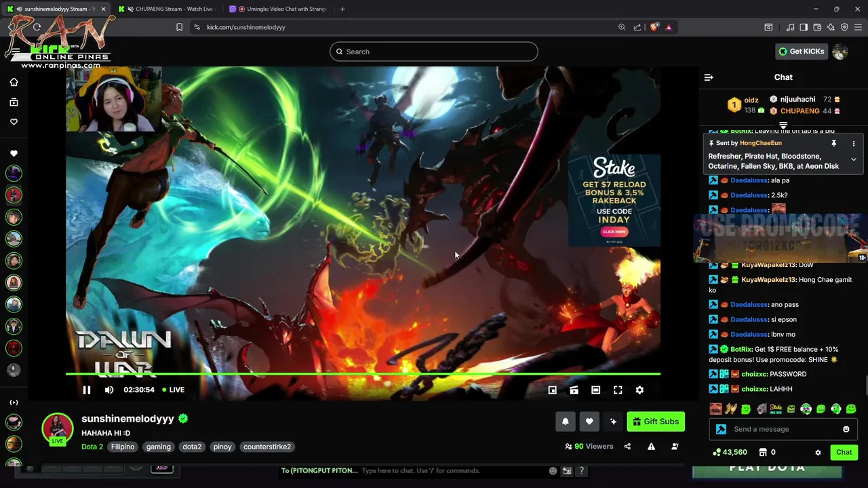Open browser hamburger main menu

click(859, 27)
